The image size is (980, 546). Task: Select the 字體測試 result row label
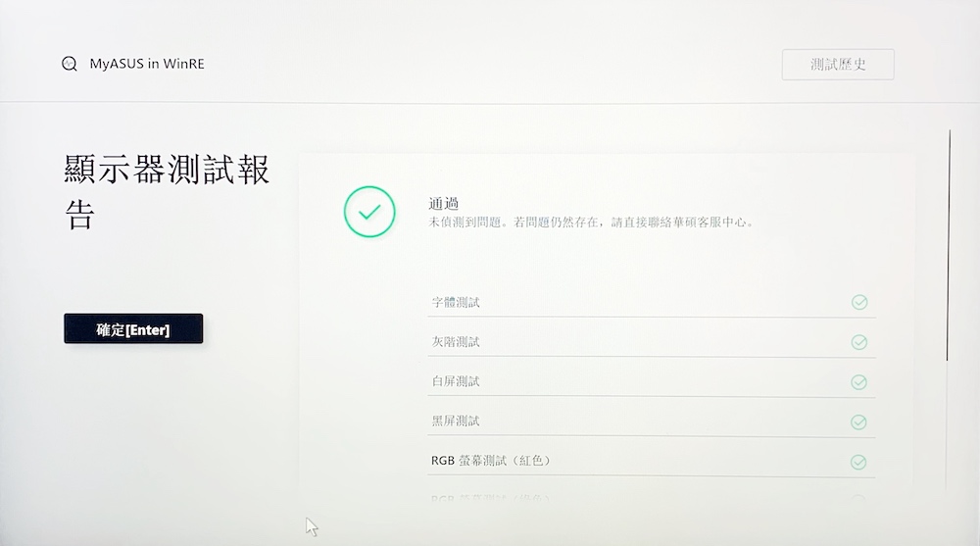tap(456, 303)
